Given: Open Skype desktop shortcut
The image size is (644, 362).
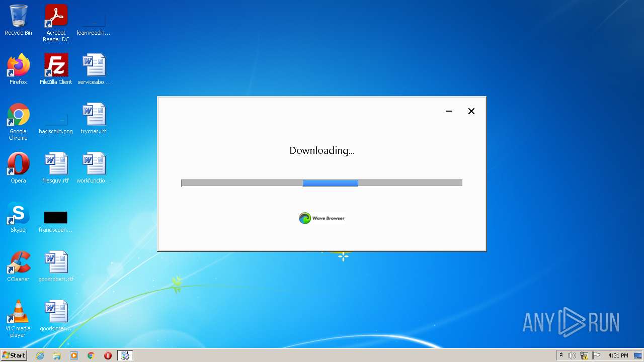Looking at the screenshot, I should point(18,217).
